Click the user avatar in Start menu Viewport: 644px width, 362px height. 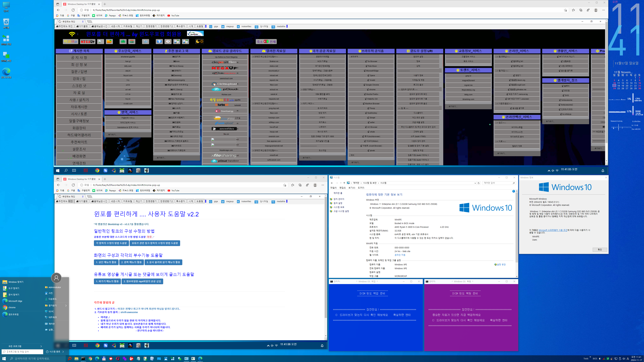click(x=56, y=278)
